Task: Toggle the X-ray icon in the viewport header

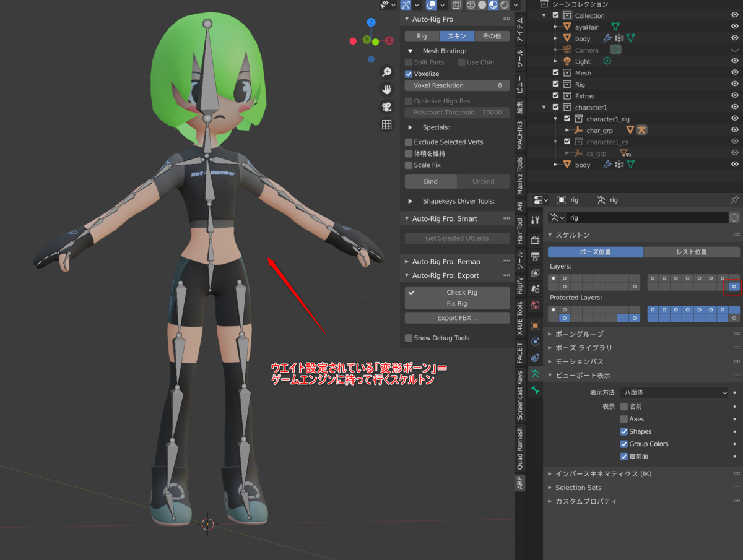Action: click(456, 5)
